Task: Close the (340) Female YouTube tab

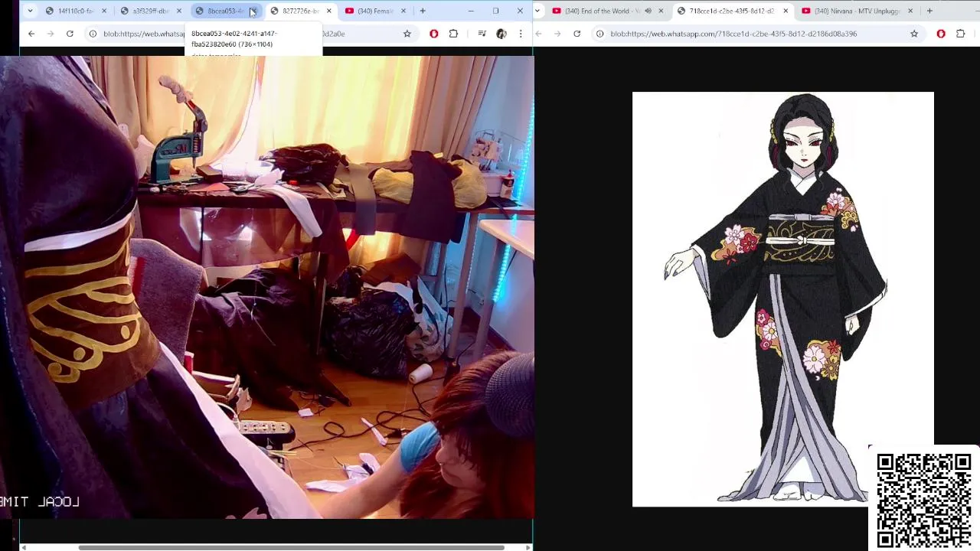Action: pyautogui.click(x=404, y=11)
